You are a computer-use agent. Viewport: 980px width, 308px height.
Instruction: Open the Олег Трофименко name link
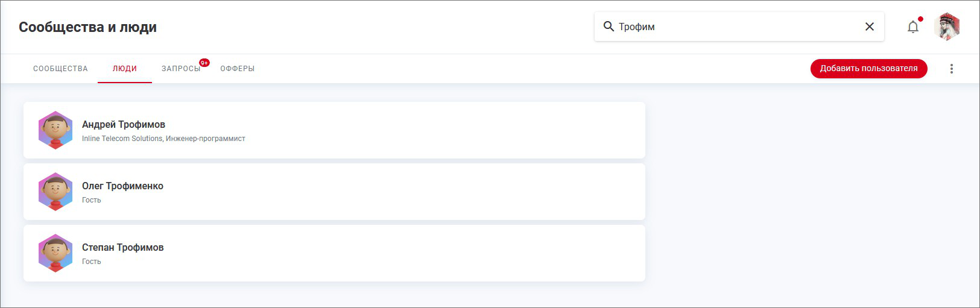(x=122, y=186)
